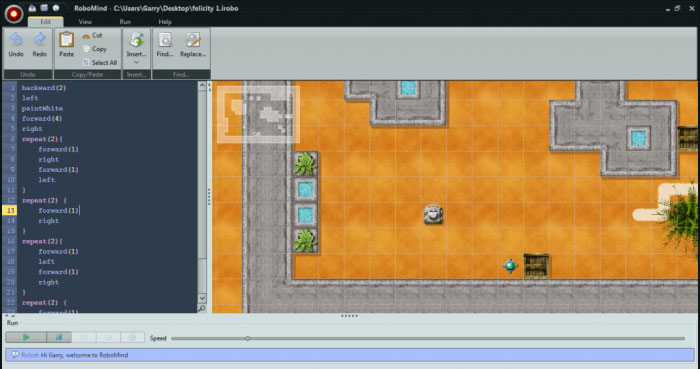The height and width of the screenshot is (369, 700).
Task: Adjust the Speed slider handle
Action: [248, 339]
